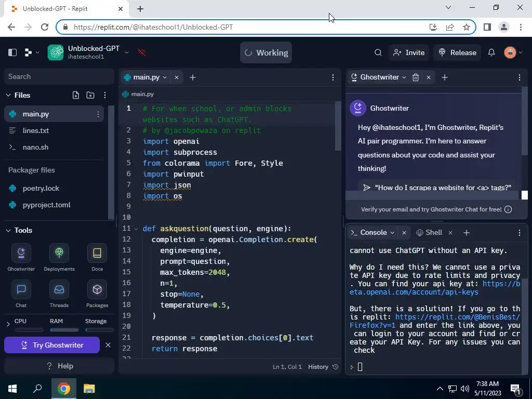This screenshot has height=399, width=532.
Task: Open the Windows Start menu
Action: click(12, 389)
